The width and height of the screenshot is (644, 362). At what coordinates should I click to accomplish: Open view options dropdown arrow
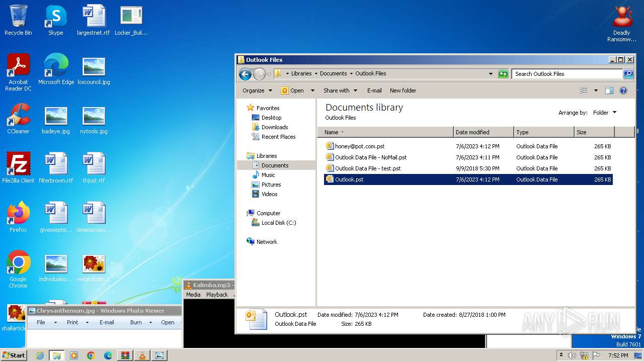(x=596, y=90)
